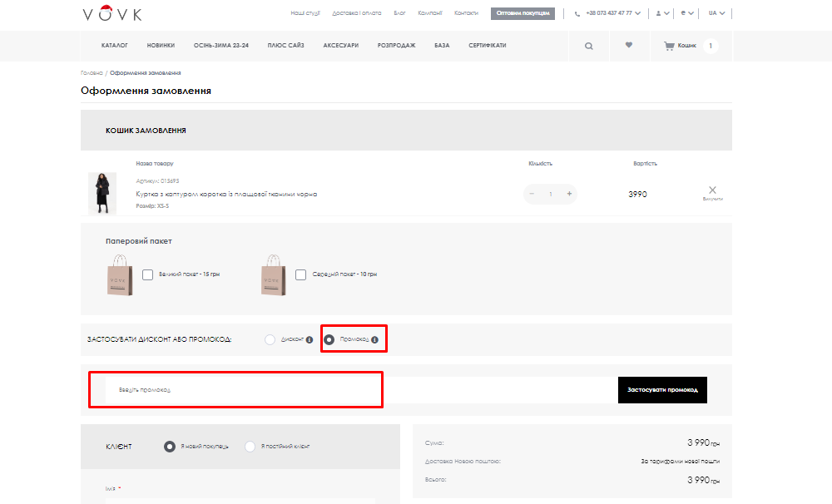Open the wishlist heart icon
The image size is (832, 504).
629,46
